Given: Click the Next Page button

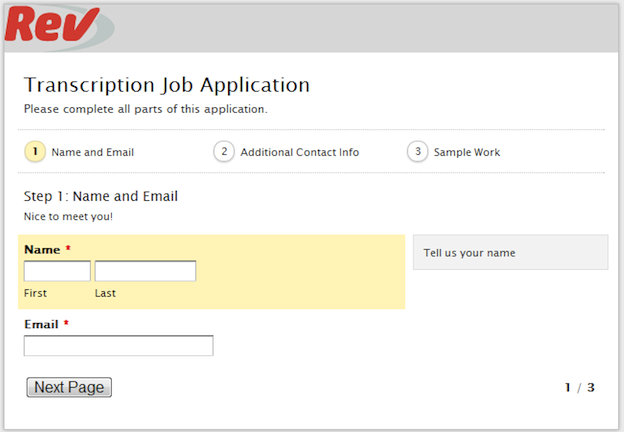Looking at the screenshot, I should click(x=69, y=387).
